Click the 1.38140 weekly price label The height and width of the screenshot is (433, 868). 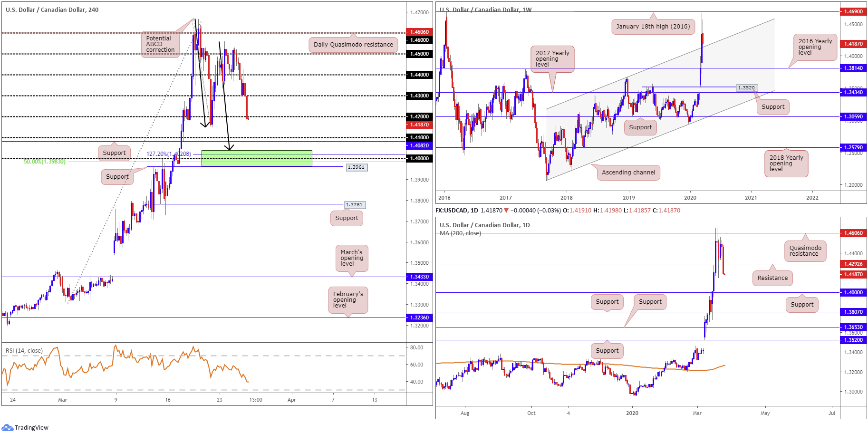pyautogui.click(x=853, y=68)
